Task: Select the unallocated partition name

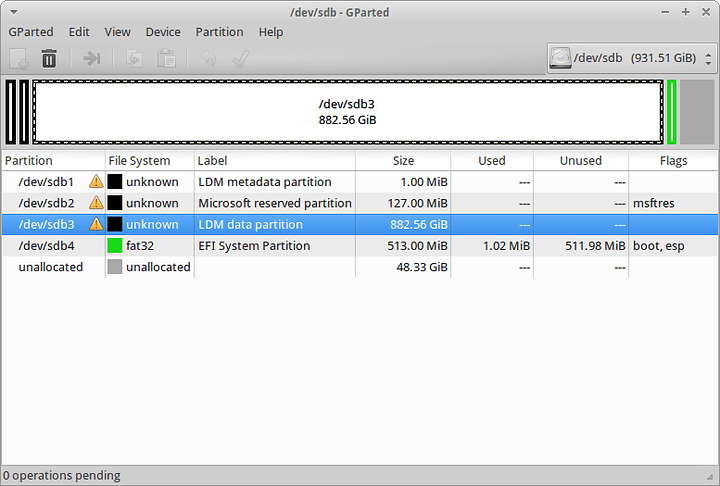Action: [51, 267]
